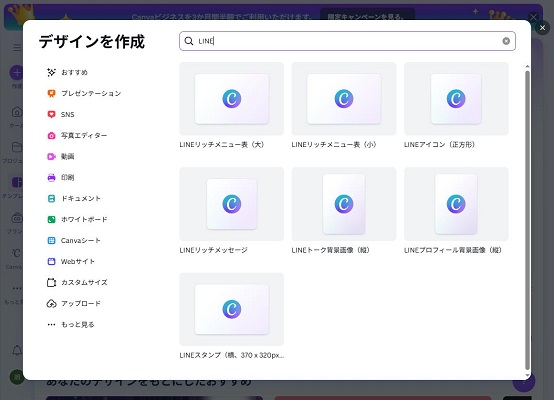
Task: Click the 印刷 printer icon
Action: tap(51, 177)
